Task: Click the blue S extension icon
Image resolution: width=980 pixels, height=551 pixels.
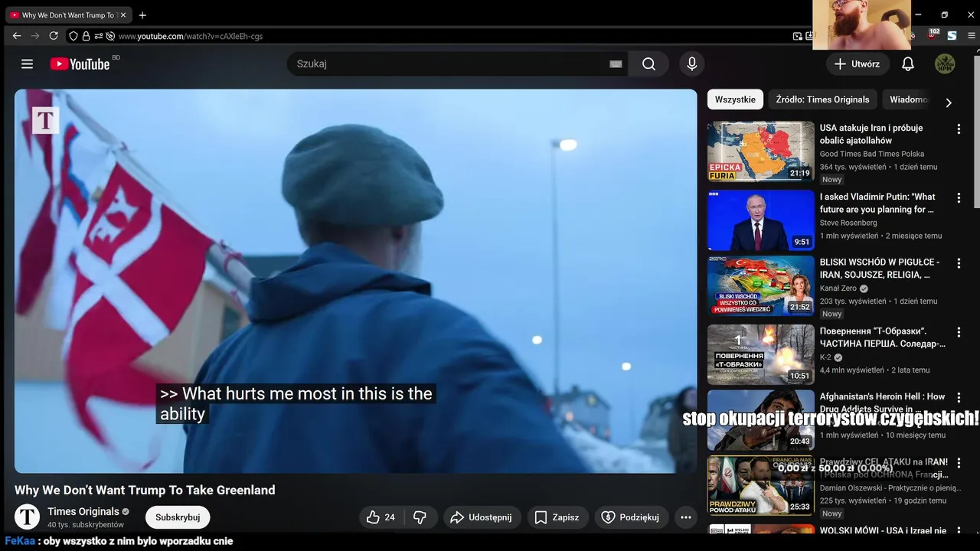Action: point(952,36)
